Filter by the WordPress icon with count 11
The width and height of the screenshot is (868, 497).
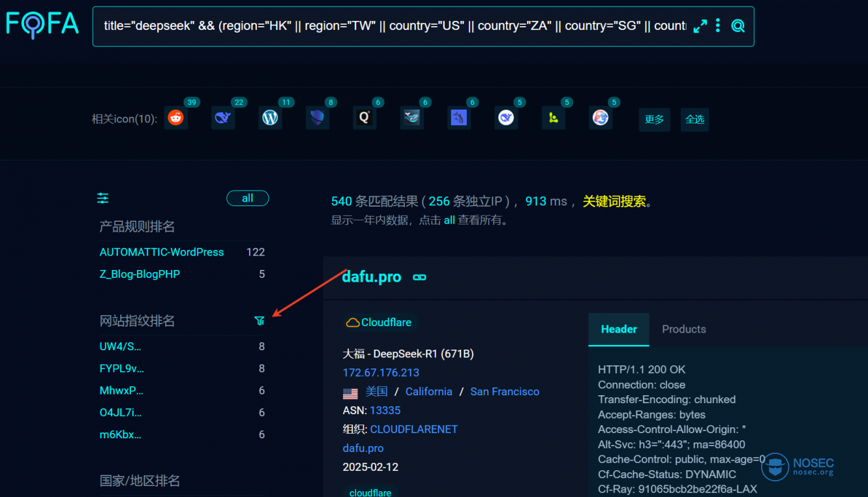[270, 117]
